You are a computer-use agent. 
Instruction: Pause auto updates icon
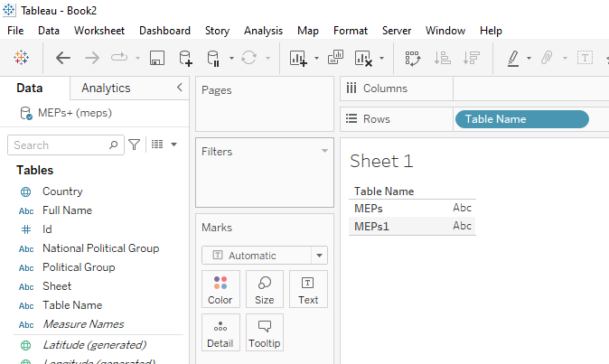tap(213, 58)
